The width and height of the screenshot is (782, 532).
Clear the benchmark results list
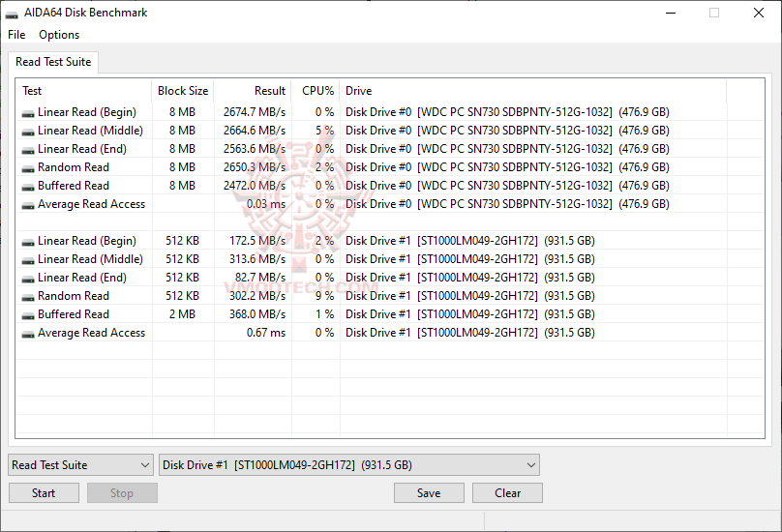tap(507, 492)
